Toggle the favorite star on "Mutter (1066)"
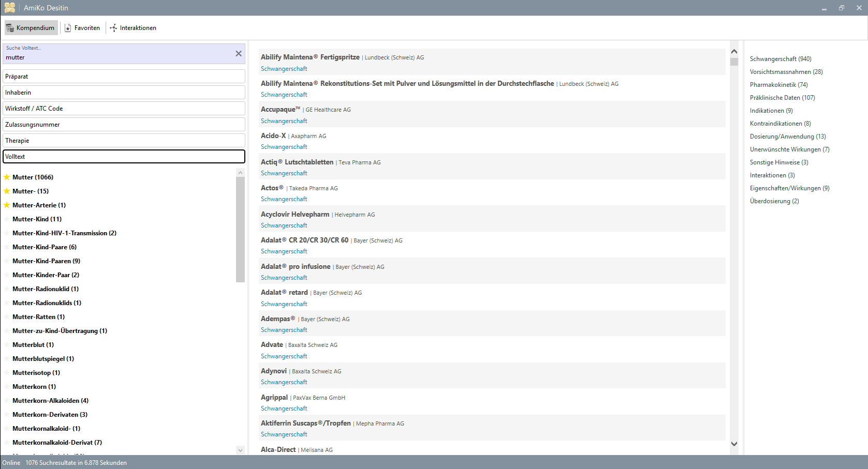 pos(7,177)
